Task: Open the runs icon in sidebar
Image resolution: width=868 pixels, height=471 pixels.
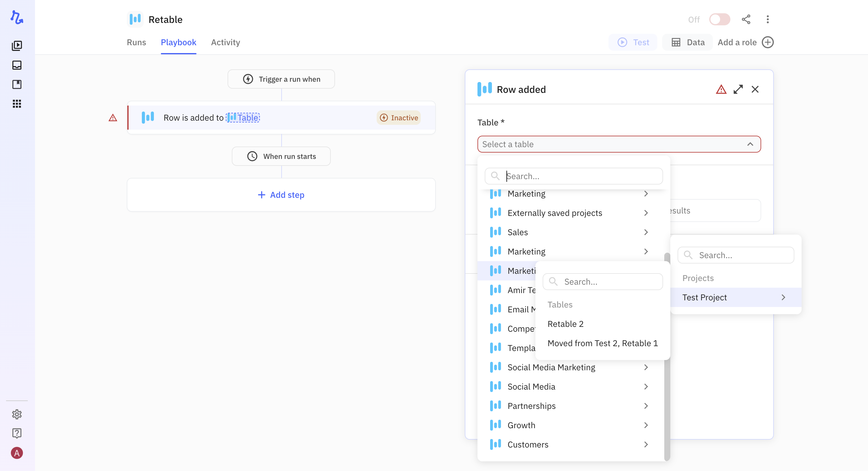Action: click(17, 46)
